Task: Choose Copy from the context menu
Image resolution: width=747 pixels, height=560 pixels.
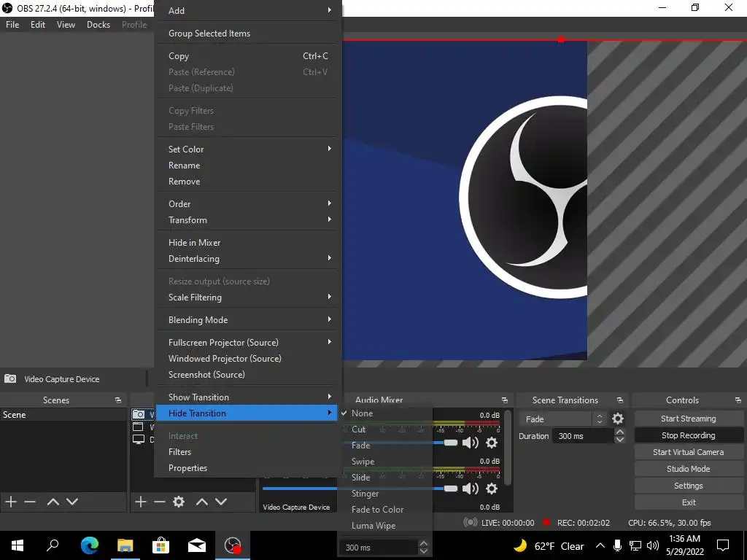Action: pyautogui.click(x=248, y=56)
